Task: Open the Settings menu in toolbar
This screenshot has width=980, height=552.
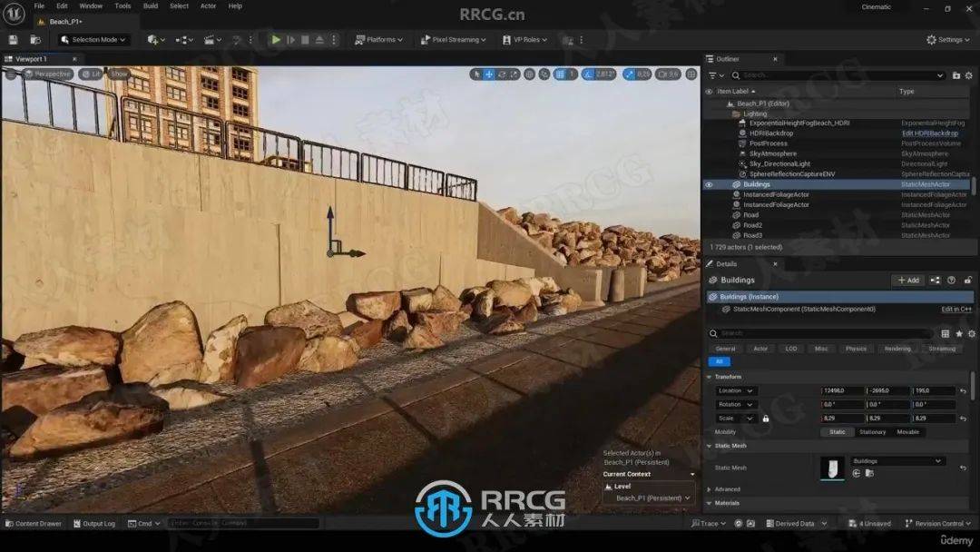Action: click(x=948, y=39)
